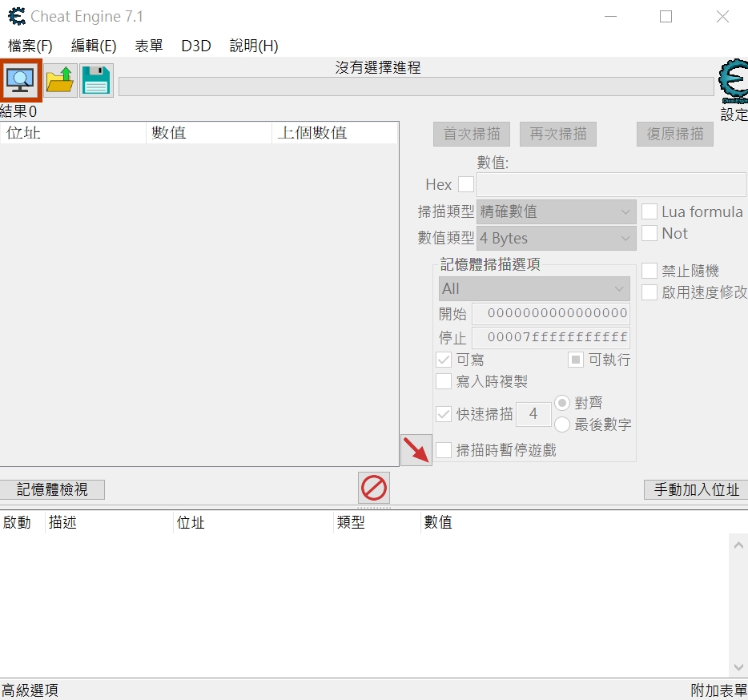The width and height of the screenshot is (748, 700).
Task: Enable the 啟用速度修改 checkbox
Action: click(649, 292)
